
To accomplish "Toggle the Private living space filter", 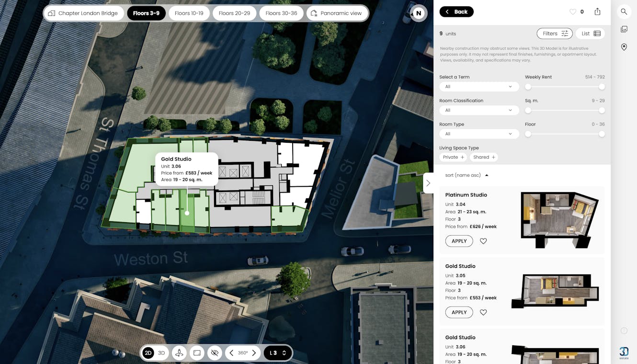I will (454, 157).
